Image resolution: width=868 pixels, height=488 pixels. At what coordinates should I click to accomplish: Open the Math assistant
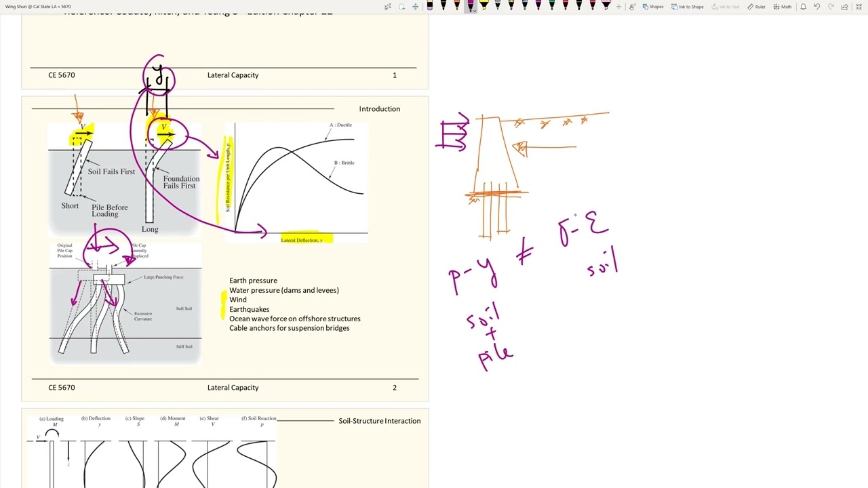(782, 7)
